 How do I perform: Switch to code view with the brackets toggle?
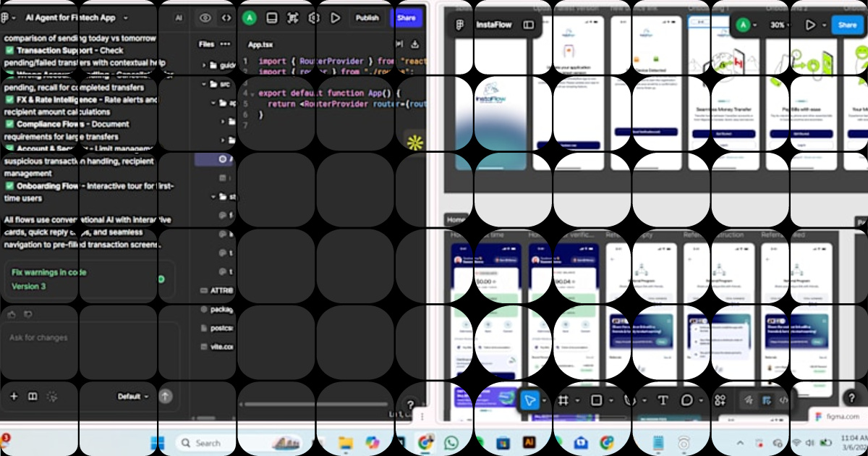[x=226, y=17]
